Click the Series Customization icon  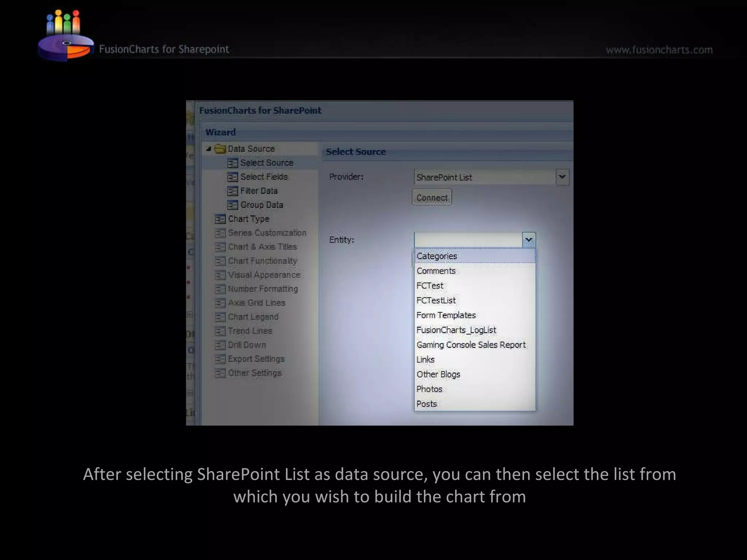220,233
